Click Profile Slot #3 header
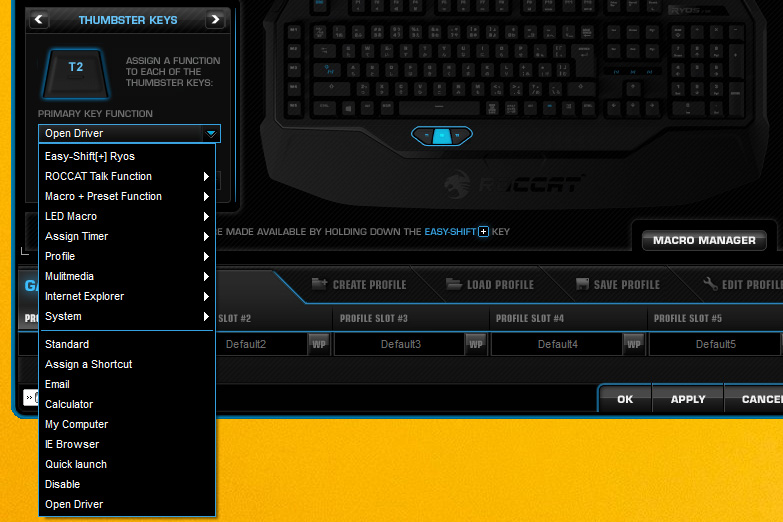Screen dimensions: 783x522 (x=374, y=318)
